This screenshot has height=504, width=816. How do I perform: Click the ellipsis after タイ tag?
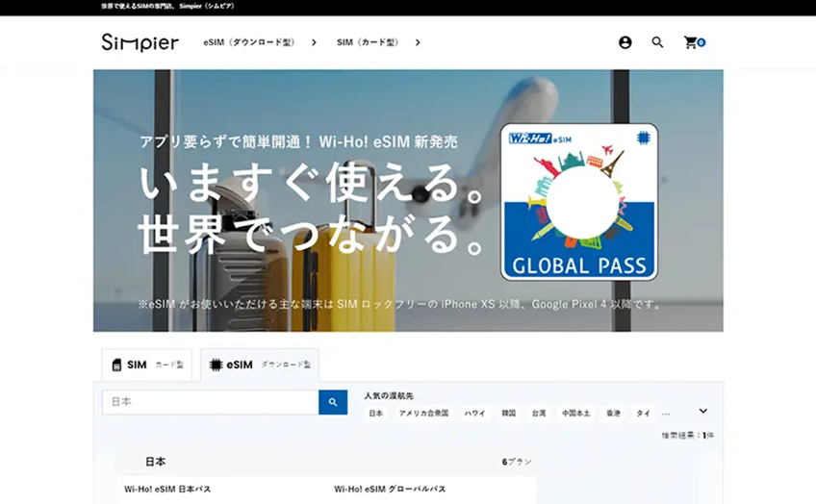666,414
